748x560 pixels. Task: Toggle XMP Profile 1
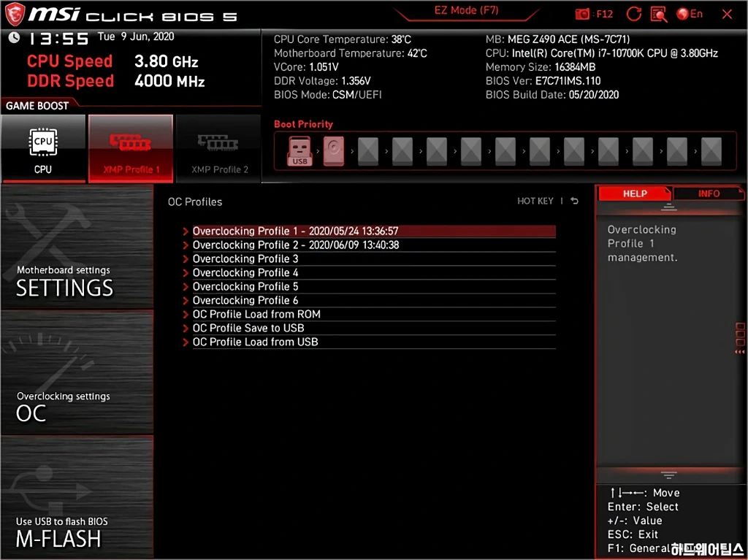tap(130, 148)
